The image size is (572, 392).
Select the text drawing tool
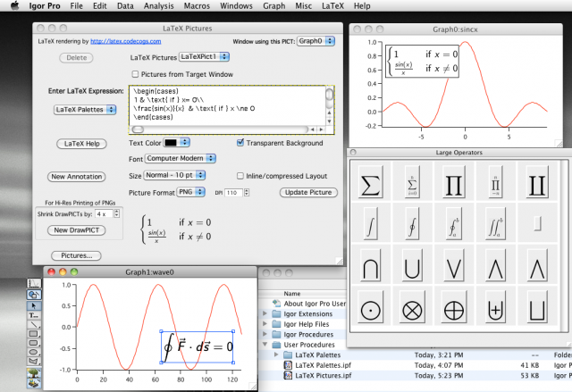click(x=34, y=315)
